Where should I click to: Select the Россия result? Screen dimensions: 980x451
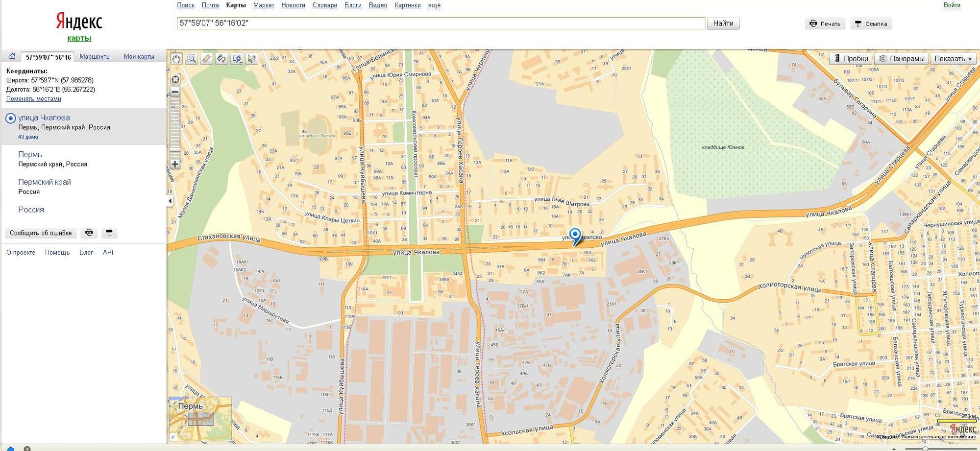pyautogui.click(x=31, y=210)
